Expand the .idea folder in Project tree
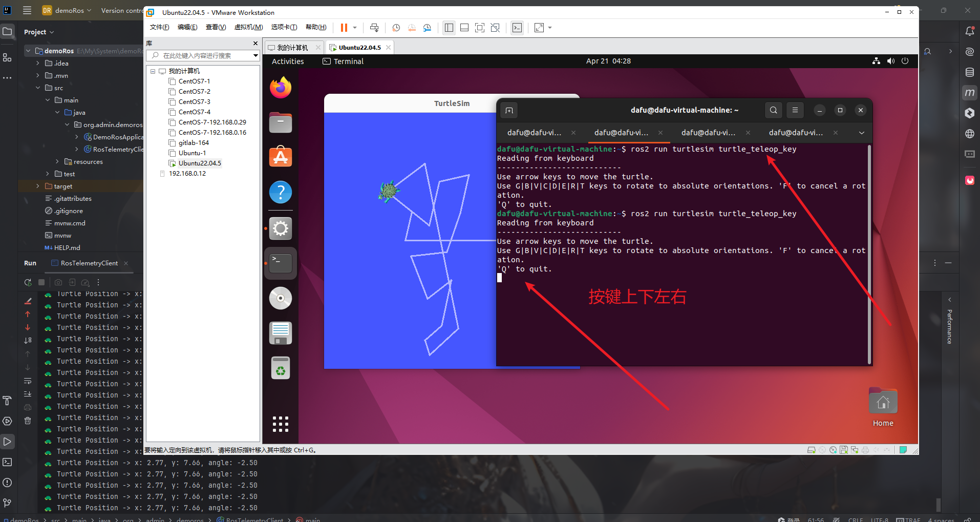 [x=37, y=64]
